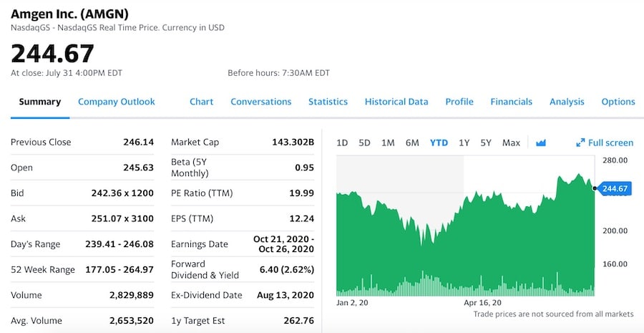The width and height of the screenshot is (644, 333).
Task: Go to the Financials tab
Action: tap(511, 102)
